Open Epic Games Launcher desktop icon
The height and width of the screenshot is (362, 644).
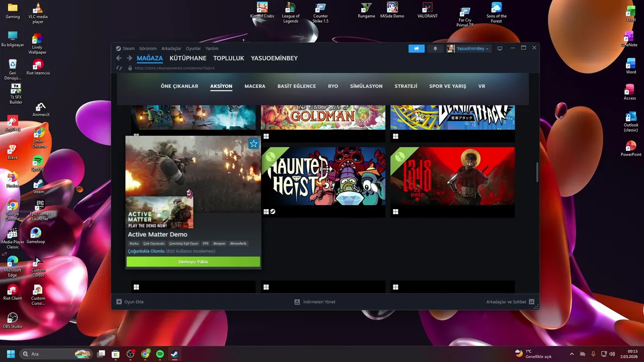click(x=40, y=211)
